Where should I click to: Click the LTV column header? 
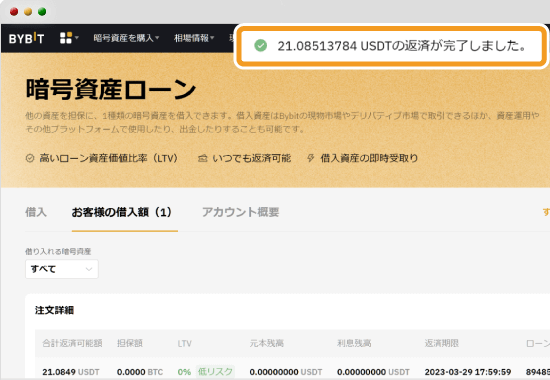click(185, 344)
